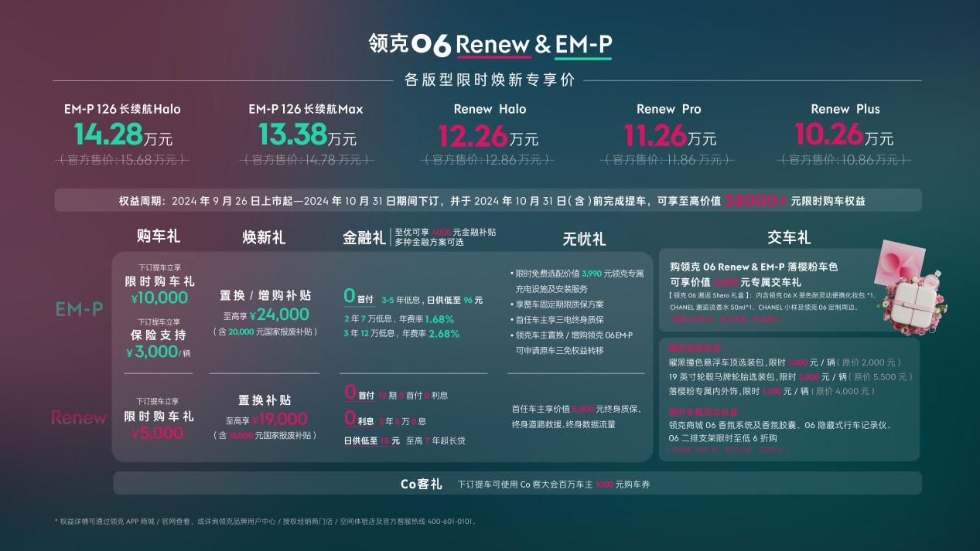Select the Renew Plus model name
Image resolution: width=980 pixels, height=551 pixels.
click(x=845, y=109)
